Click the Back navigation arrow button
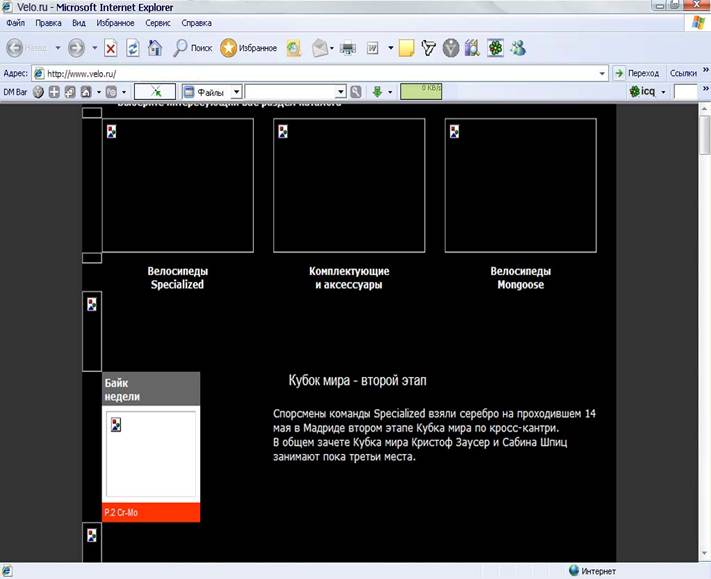 (15, 48)
